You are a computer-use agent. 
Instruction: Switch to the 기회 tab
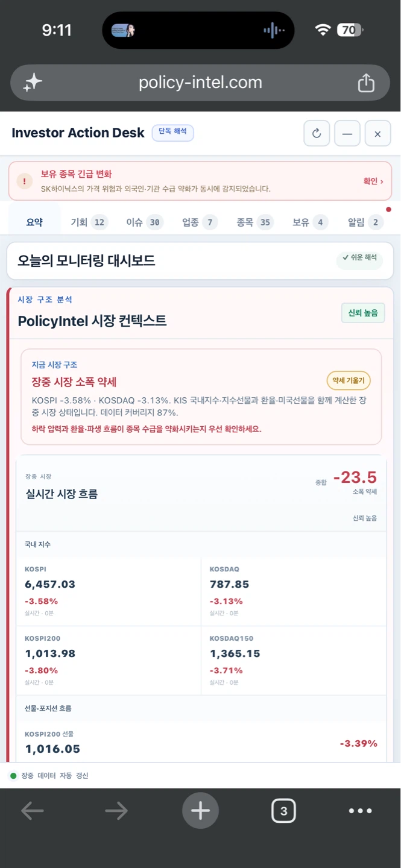coord(89,222)
